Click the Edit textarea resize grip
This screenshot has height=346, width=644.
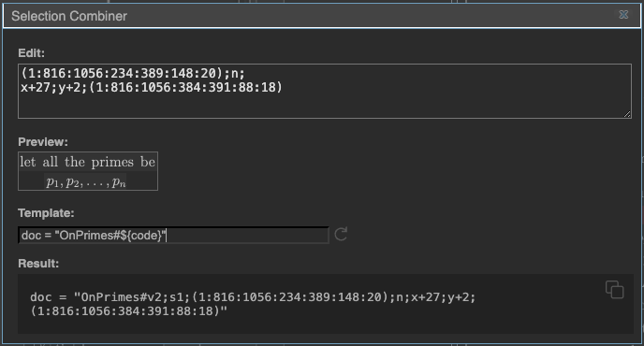(627, 114)
